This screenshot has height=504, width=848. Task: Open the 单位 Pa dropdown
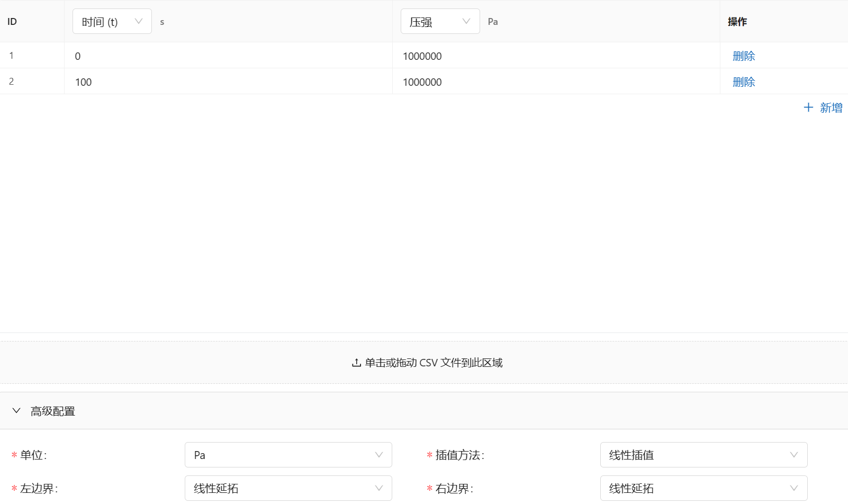click(x=288, y=455)
